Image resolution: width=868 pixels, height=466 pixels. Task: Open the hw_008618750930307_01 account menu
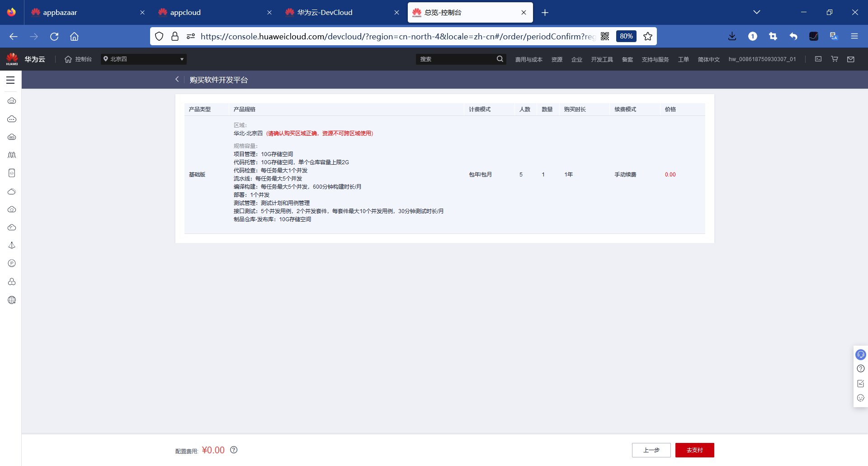tap(762, 59)
